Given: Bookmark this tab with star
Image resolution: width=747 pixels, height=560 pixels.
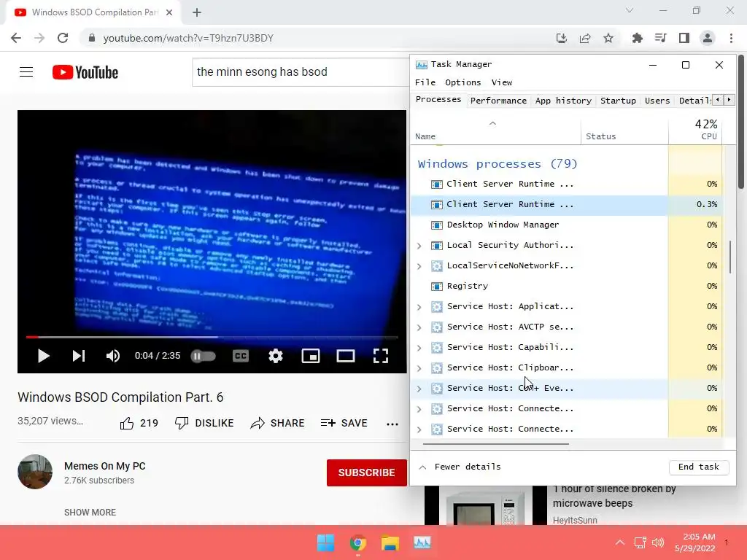Looking at the screenshot, I should click(608, 38).
